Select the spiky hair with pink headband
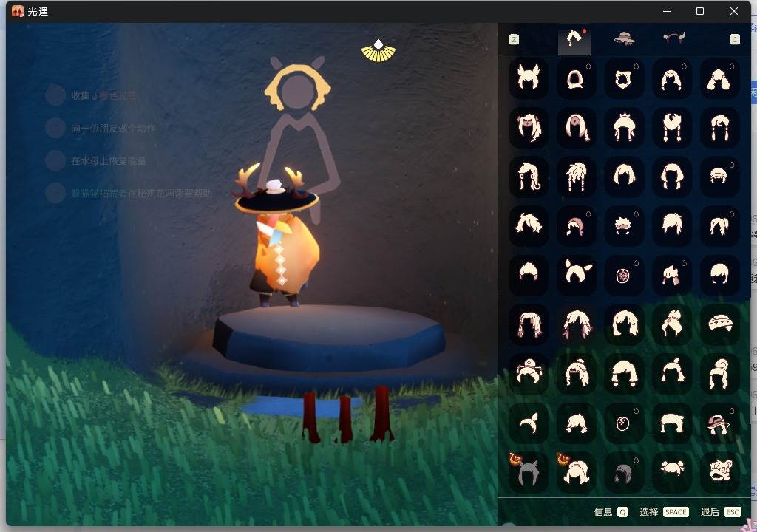 click(624, 225)
